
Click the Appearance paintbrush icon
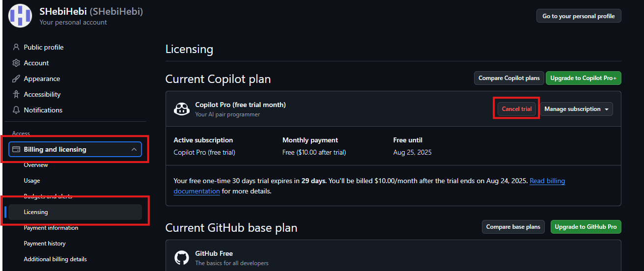coord(16,79)
